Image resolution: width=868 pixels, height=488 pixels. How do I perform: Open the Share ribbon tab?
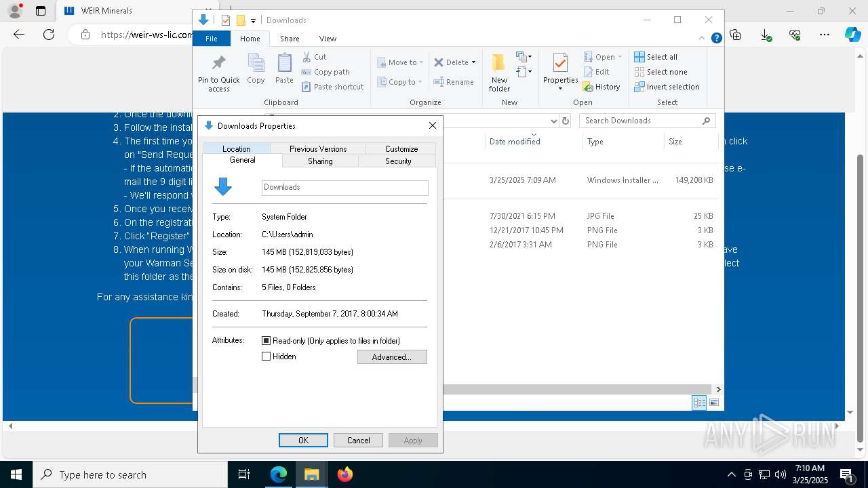point(290,39)
